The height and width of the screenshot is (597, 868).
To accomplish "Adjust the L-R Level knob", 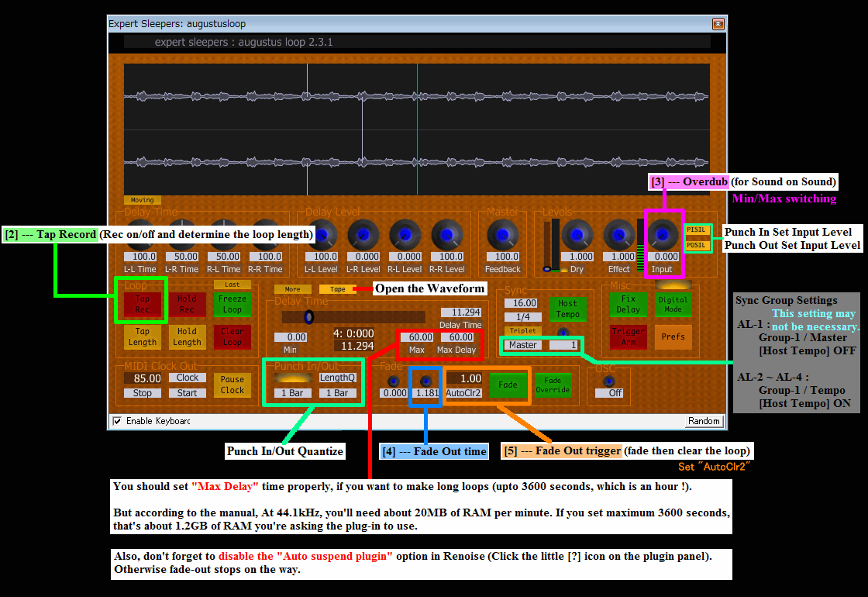I will [x=363, y=235].
